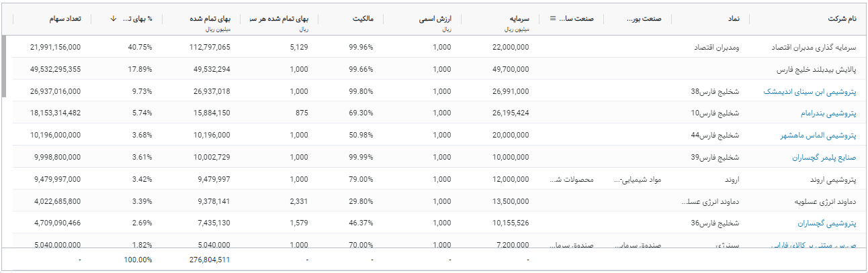Click the بهای تمام شده column header
868x273 pixels.
point(212,19)
